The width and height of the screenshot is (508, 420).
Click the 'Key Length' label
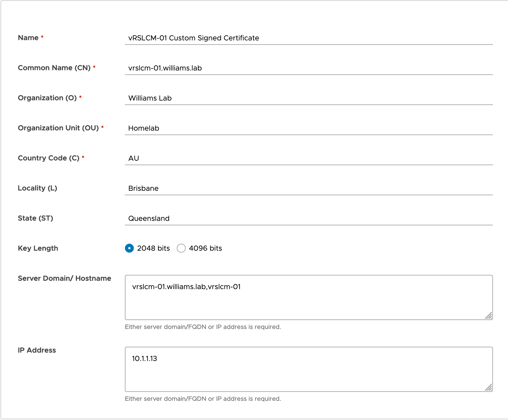[38, 248]
